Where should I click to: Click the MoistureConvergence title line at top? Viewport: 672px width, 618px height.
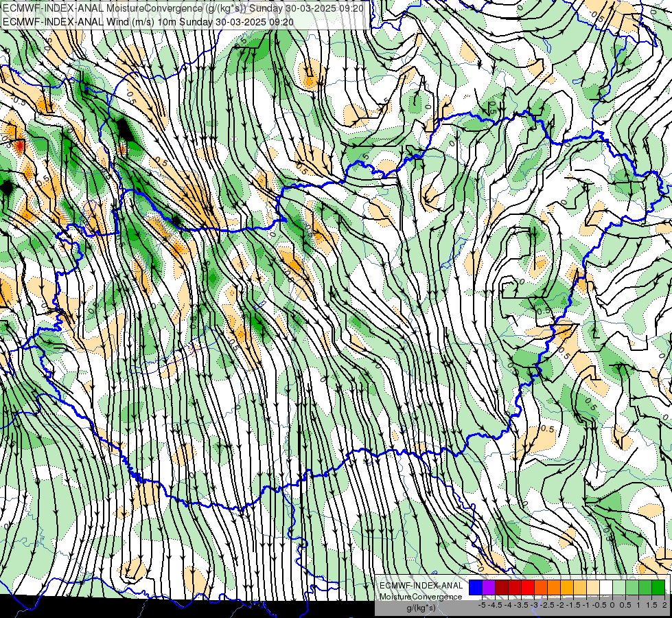coord(183,8)
